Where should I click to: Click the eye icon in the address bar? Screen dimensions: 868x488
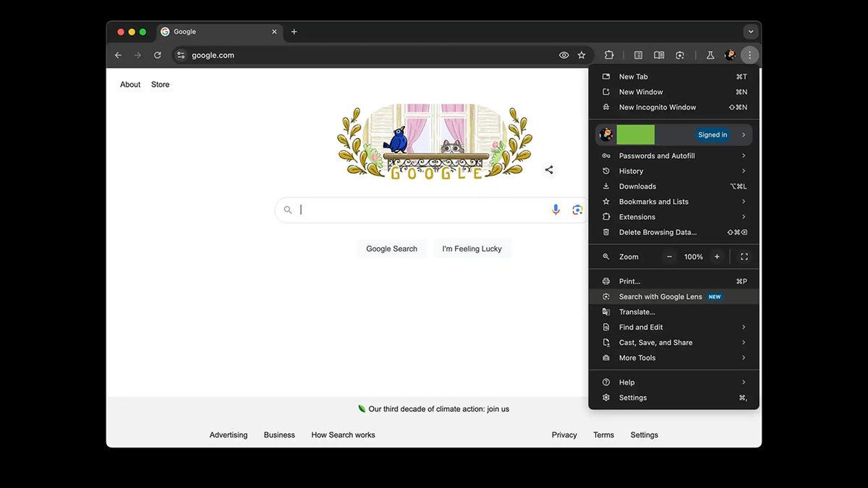click(563, 54)
